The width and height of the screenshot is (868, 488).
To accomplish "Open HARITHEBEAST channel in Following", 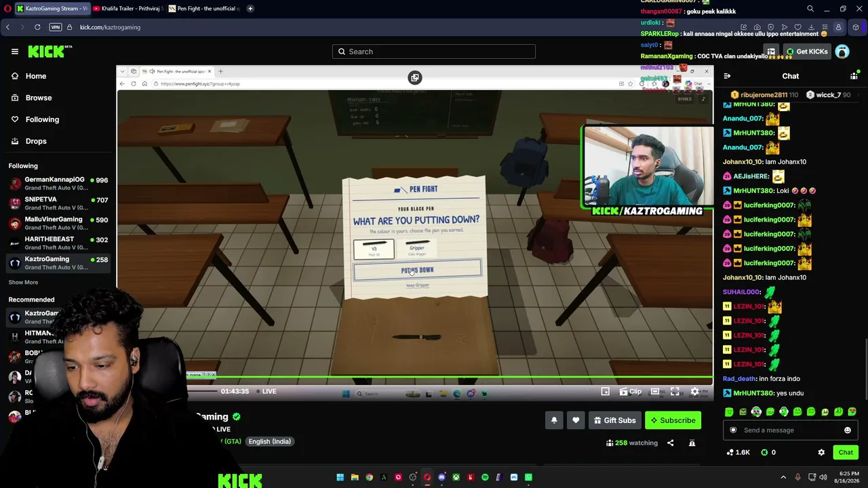I will (x=58, y=243).
